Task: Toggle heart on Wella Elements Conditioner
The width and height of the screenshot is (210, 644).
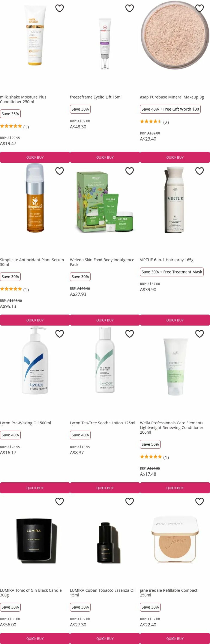Action: pos(199,334)
